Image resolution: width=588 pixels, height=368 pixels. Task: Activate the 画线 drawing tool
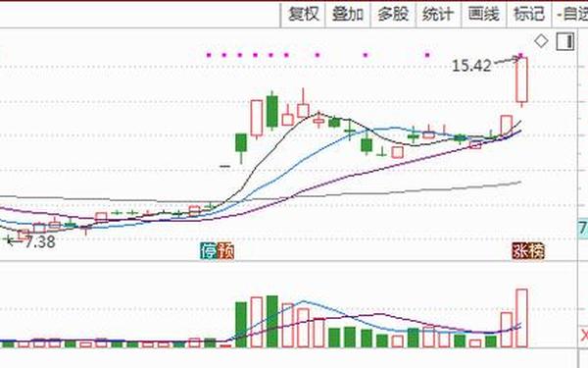tap(483, 15)
